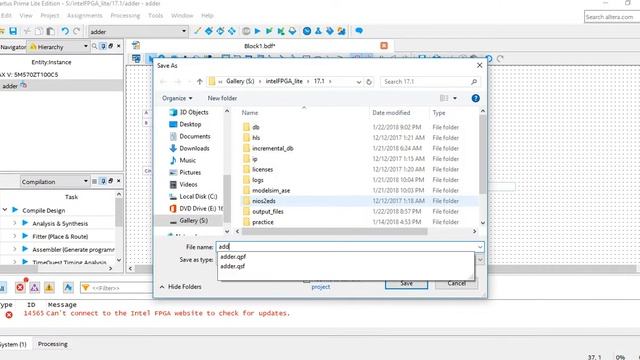Click the Save button in dialog
Viewport: 640px width, 360px height.
[x=406, y=283]
